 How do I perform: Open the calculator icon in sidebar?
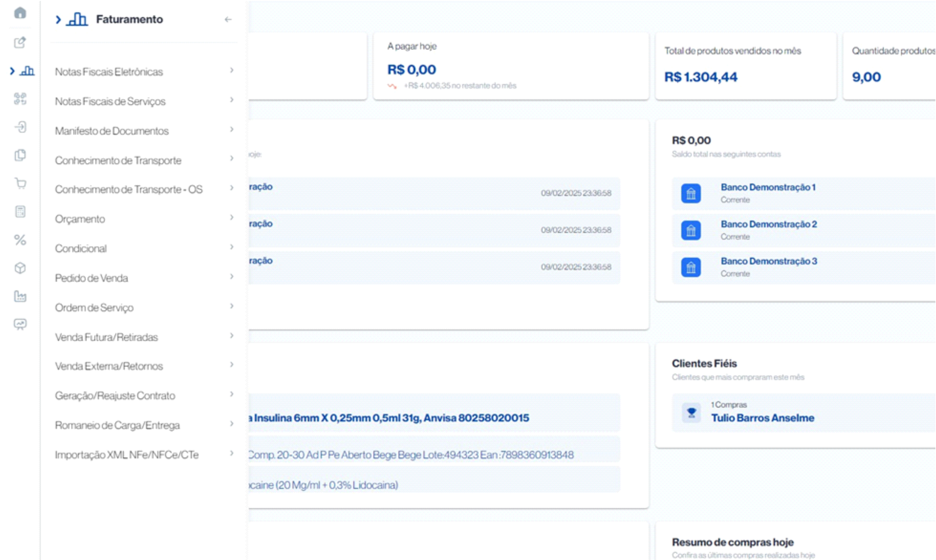pyautogui.click(x=20, y=212)
